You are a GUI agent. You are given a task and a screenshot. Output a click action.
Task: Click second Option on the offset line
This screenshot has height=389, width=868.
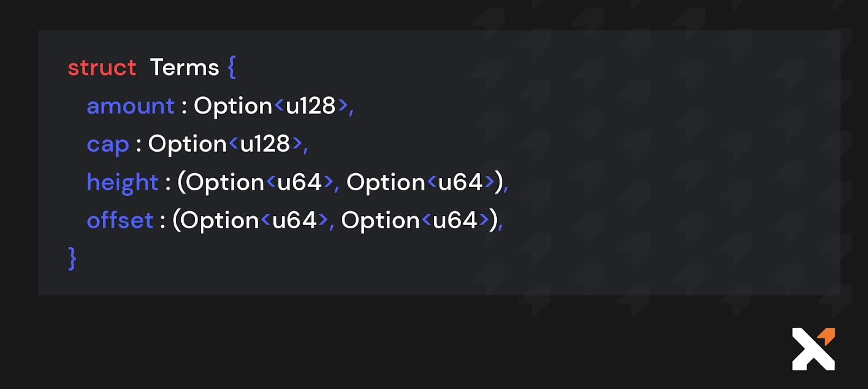coord(380,221)
